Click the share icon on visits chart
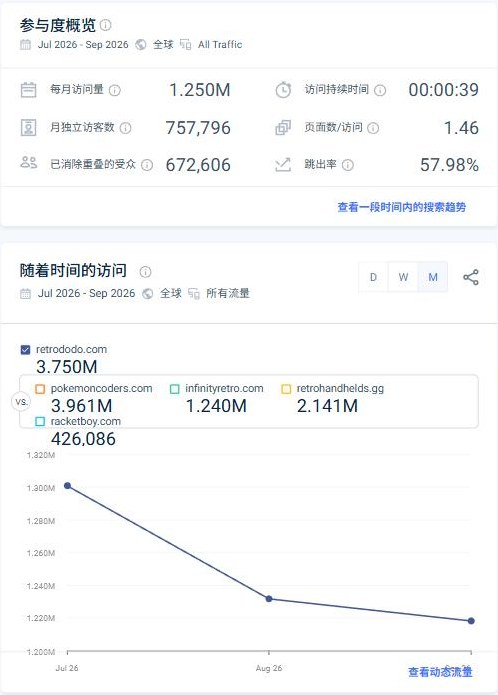The height and width of the screenshot is (695, 498). click(471, 277)
